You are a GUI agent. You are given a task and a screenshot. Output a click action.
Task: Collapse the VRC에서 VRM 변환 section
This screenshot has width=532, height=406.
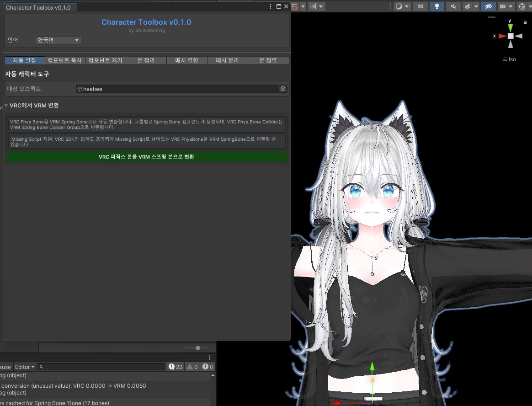tap(6, 105)
